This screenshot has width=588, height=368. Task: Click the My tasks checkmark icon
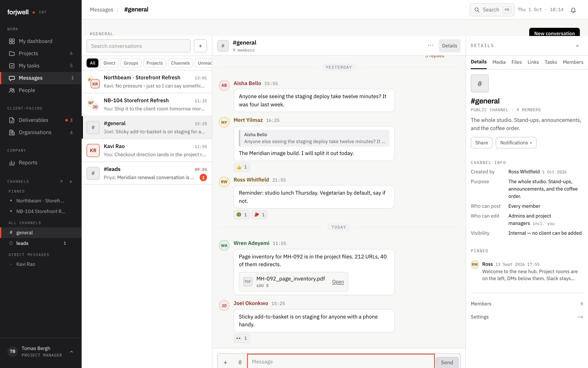tap(12, 66)
